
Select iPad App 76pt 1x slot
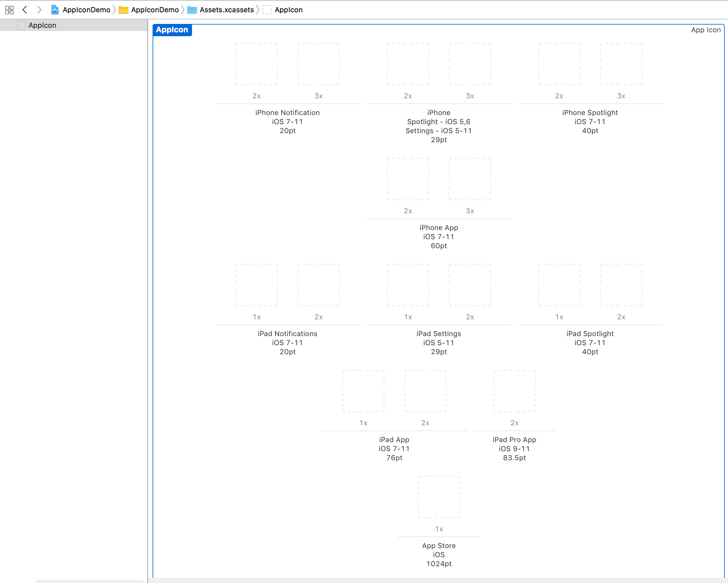tap(363, 391)
